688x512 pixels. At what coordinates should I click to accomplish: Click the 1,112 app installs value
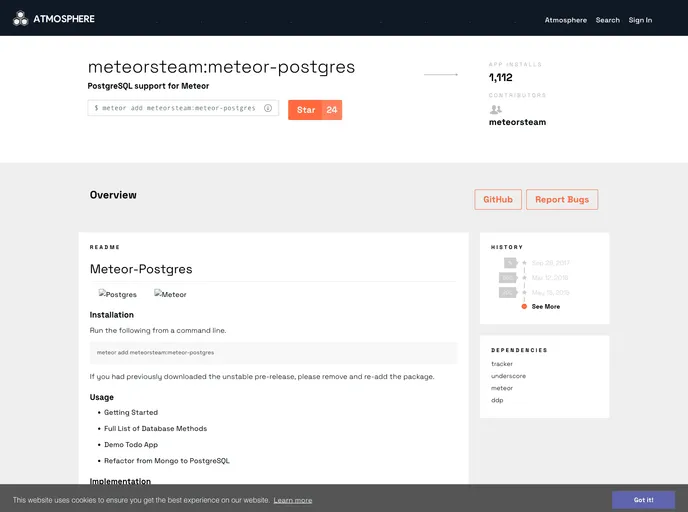(501, 78)
